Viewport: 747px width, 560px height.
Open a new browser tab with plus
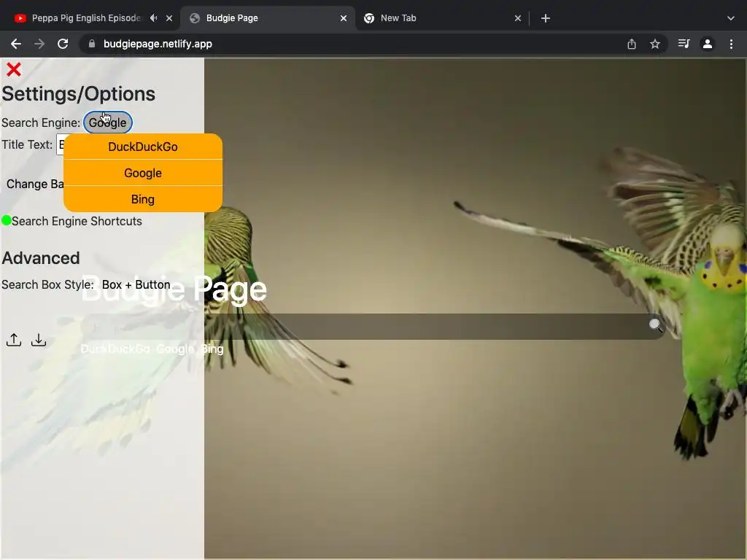tap(546, 18)
